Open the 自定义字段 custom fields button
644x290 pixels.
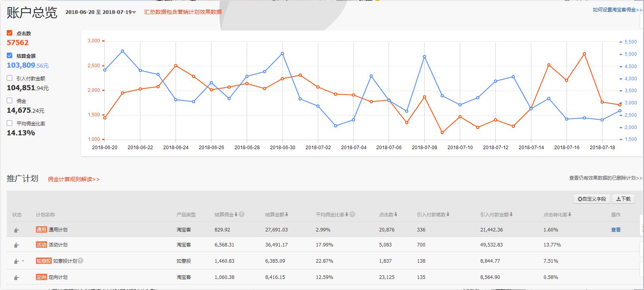pos(591,199)
